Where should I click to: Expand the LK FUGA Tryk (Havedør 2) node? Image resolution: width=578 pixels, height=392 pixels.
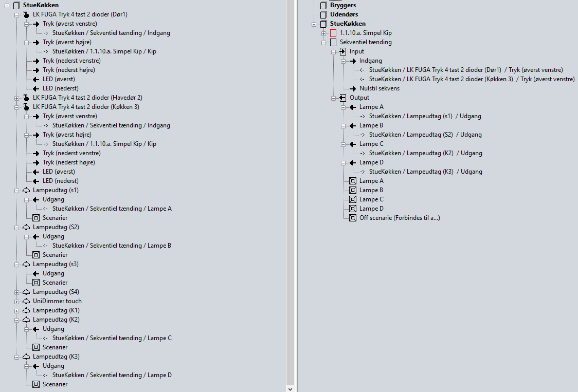(17, 98)
